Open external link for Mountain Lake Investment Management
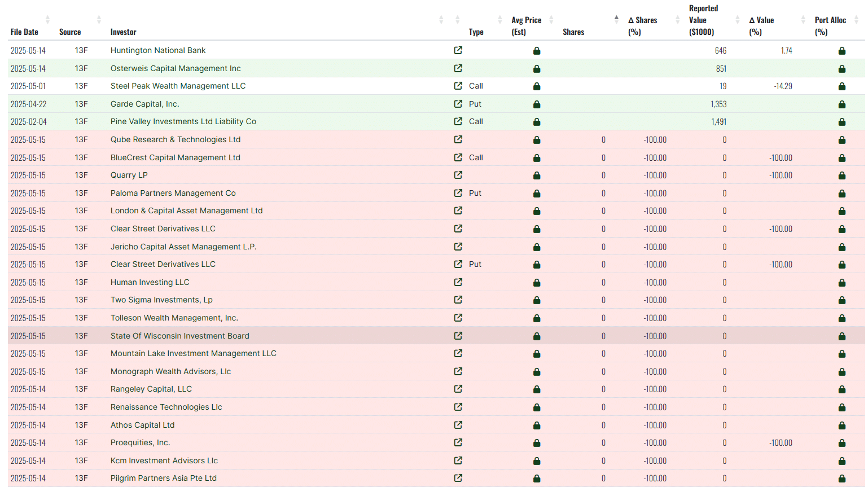The image size is (868, 487). 458,353
